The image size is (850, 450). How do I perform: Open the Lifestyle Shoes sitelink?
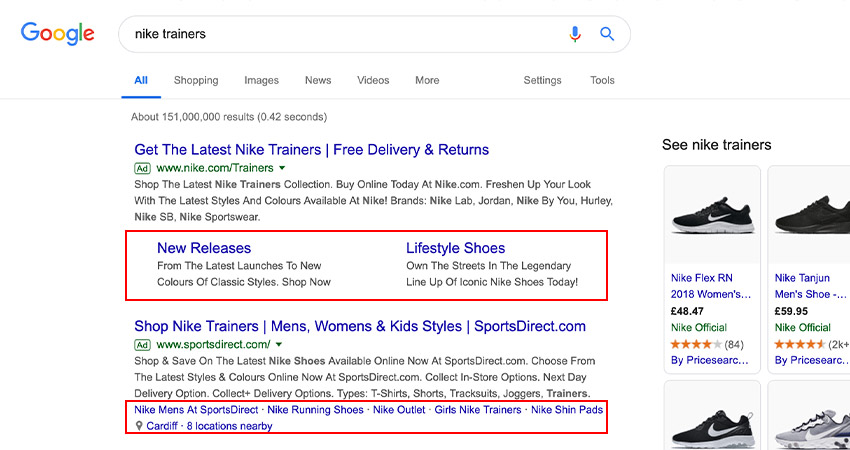coord(455,248)
